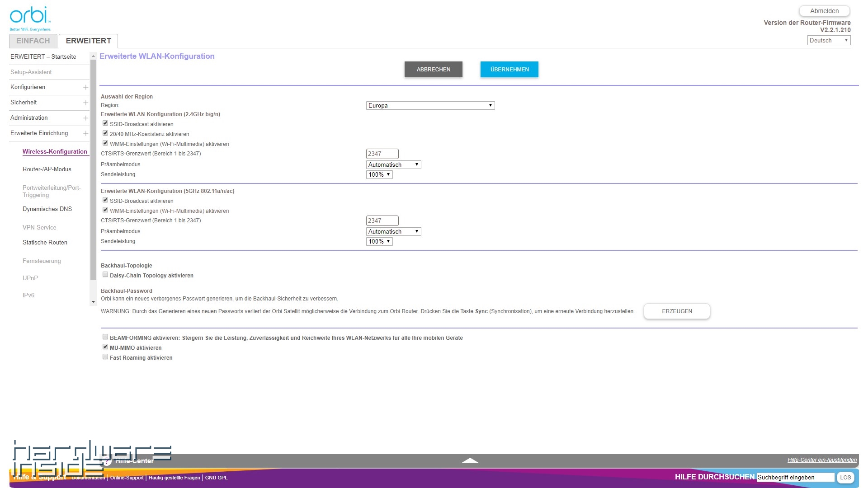Expand Erweiterte Einrichtung with its plus icon
868x488 pixels.
click(85, 133)
